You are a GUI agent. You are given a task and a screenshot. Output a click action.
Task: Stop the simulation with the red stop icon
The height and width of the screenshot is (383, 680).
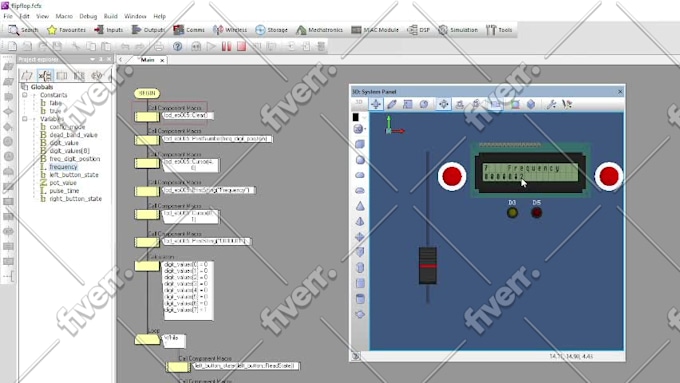tap(242, 46)
